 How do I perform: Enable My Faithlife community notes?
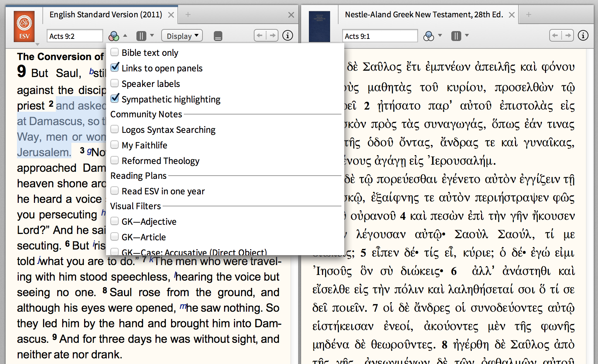[x=115, y=145]
